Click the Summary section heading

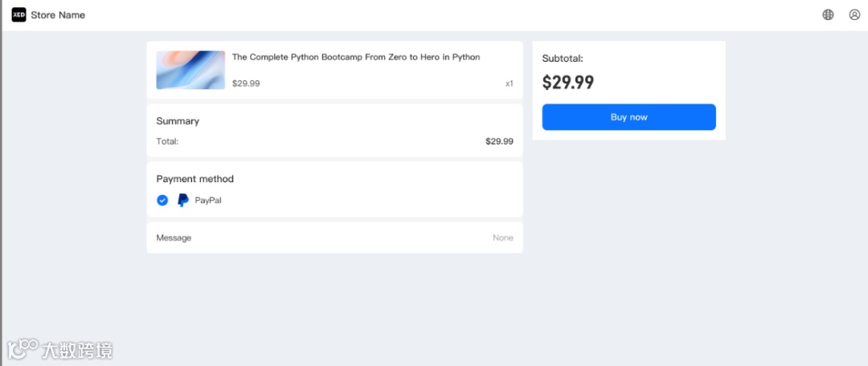[178, 121]
